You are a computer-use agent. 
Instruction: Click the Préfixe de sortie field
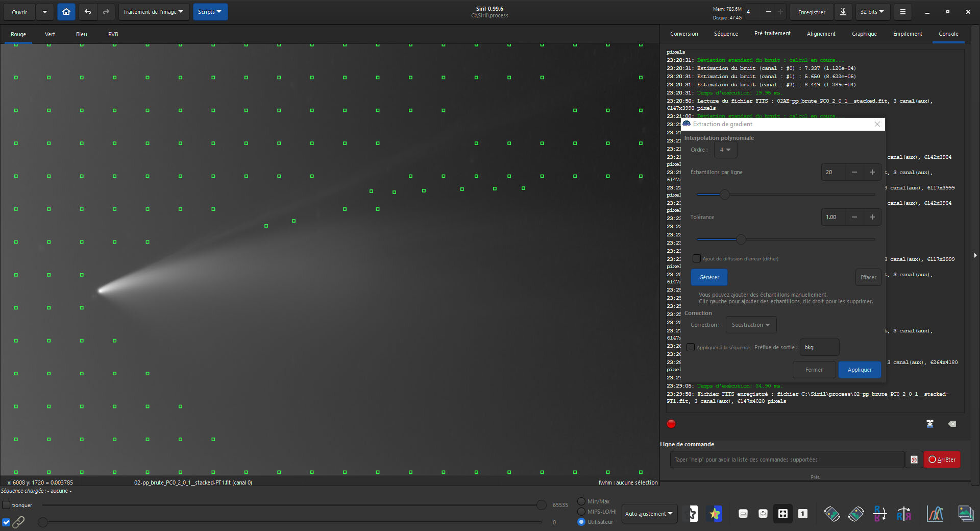[x=819, y=347]
